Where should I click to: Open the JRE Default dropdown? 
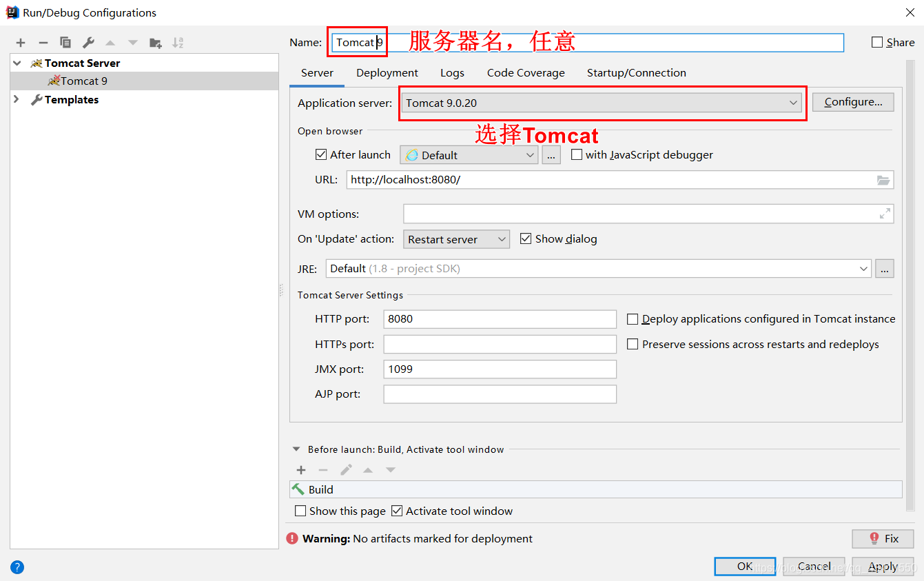coord(599,269)
